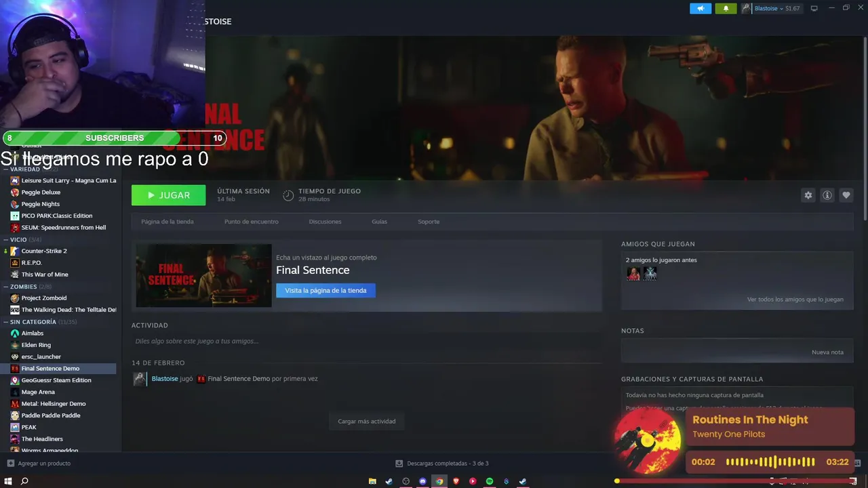Screen dimensions: 868x488
Task: Click the green JUGAR play button
Action: point(168,195)
